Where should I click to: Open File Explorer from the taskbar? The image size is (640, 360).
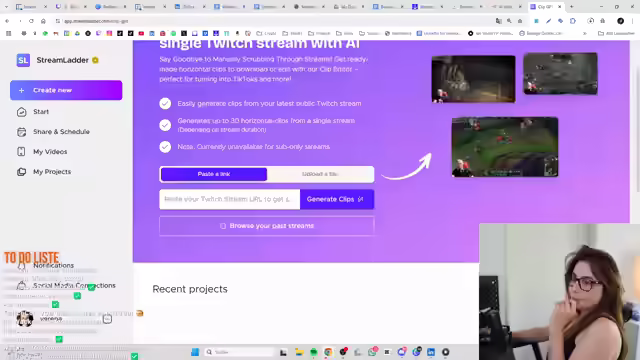click(299, 352)
